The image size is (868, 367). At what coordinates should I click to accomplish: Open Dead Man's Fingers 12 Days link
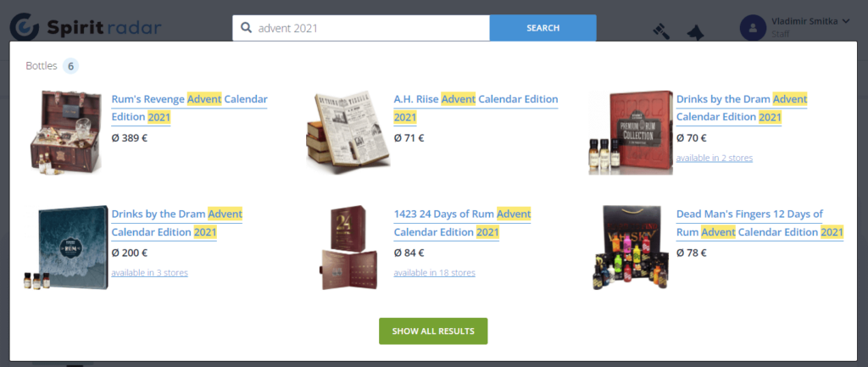click(x=759, y=223)
